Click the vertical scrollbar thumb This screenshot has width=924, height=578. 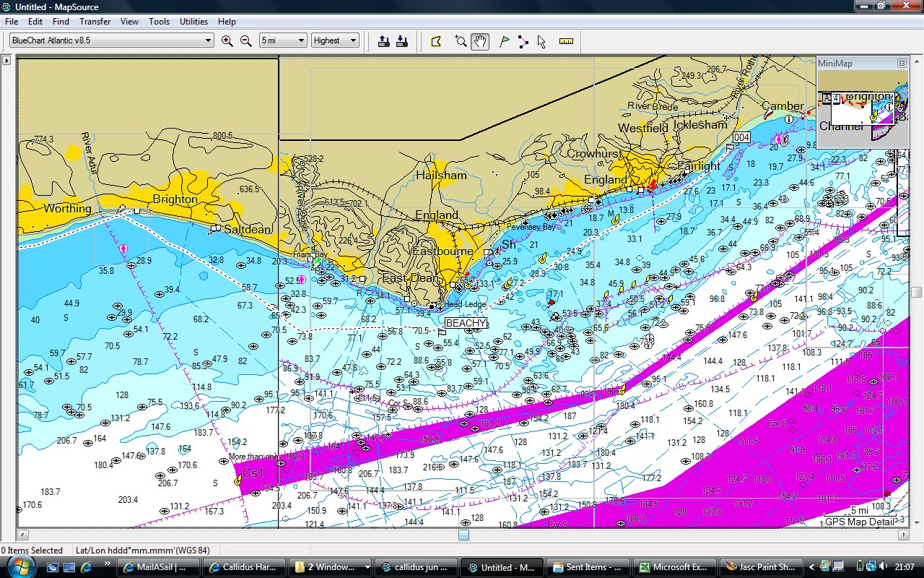click(x=916, y=292)
